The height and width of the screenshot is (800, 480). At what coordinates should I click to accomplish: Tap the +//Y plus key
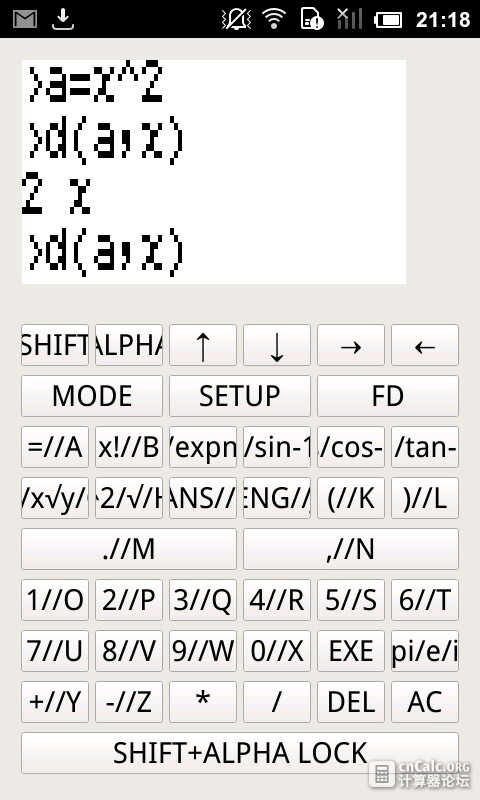(55, 702)
